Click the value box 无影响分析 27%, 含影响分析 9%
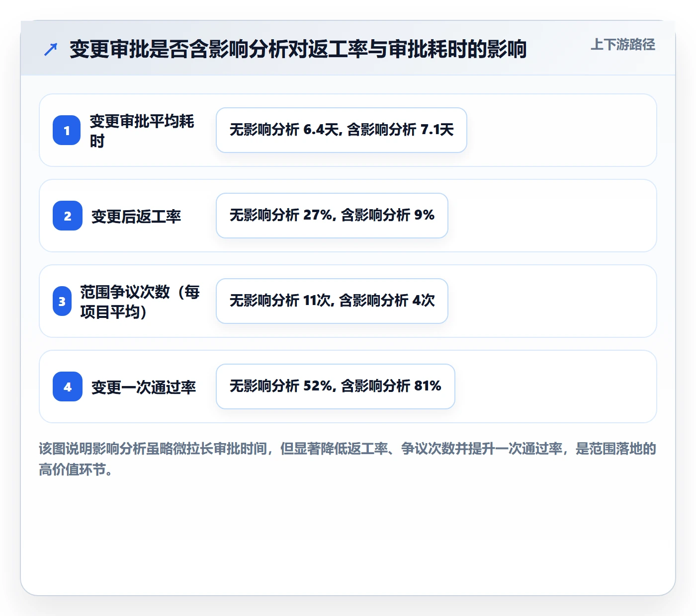696x616 pixels. coord(332,216)
